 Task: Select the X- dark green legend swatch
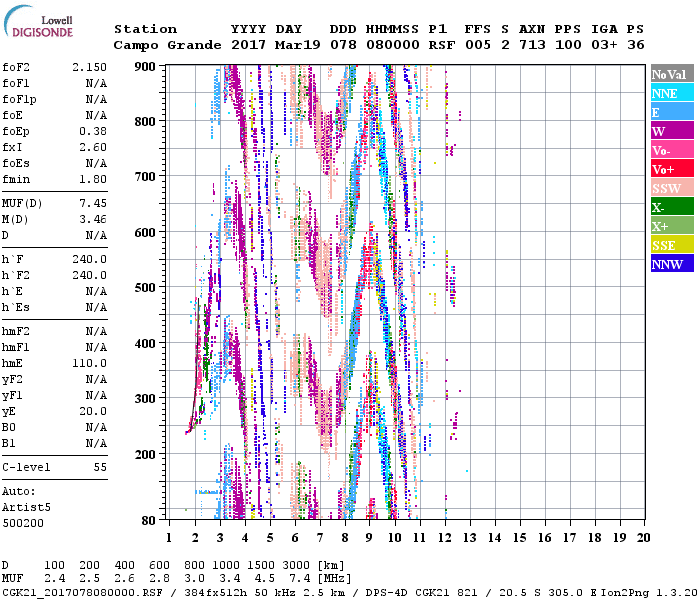(671, 207)
